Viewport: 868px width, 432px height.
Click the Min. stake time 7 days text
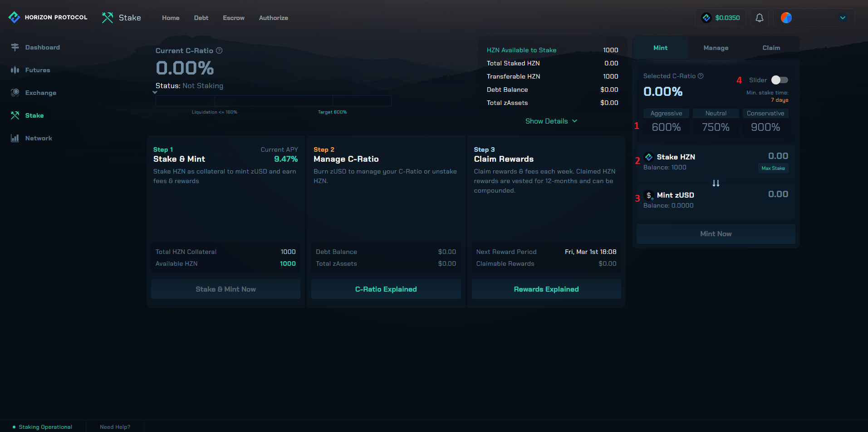pyautogui.click(x=767, y=96)
